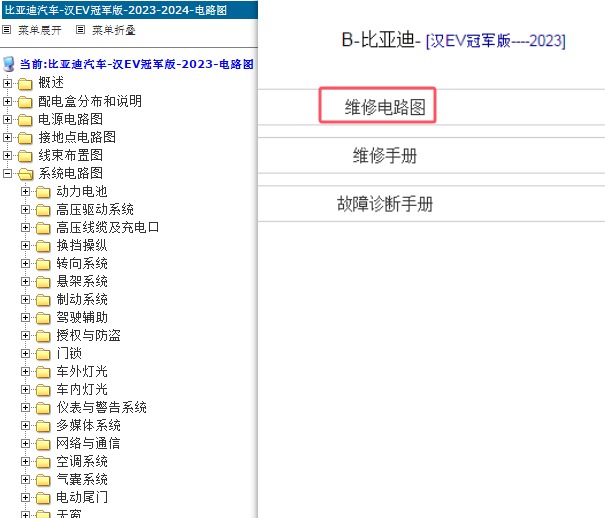The width and height of the screenshot is (605, 518).
Task: Select the 授权与防盗 tree label
Action: point(88,336)
